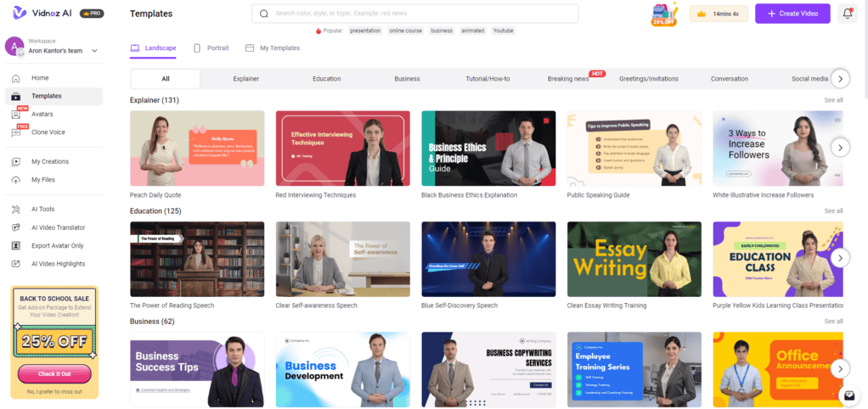
Task: Select the Tutorial/How-to category tab
Action: (488, 79)
